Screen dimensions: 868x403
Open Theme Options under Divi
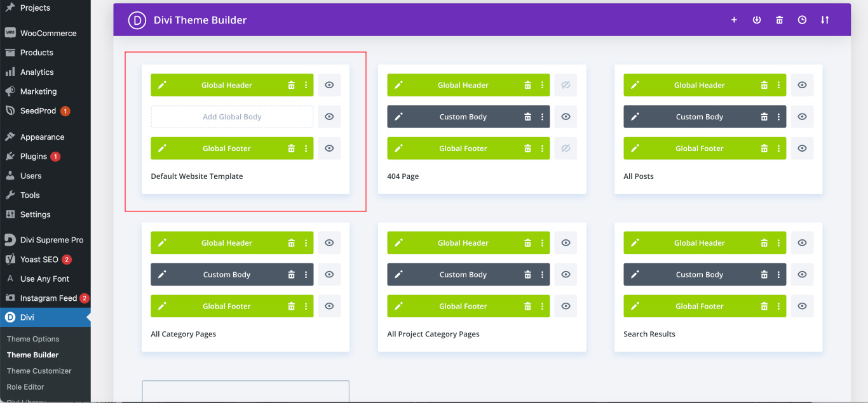point(33,339)
